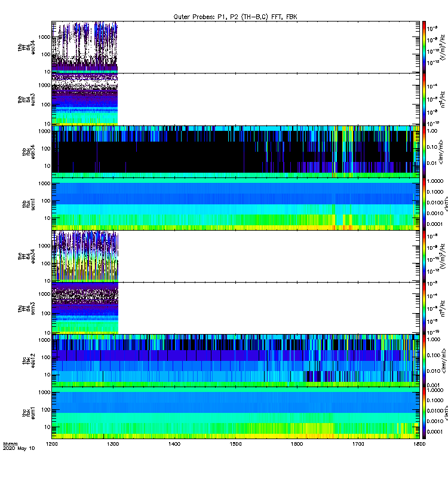The image size is (448, 478).
Task: Click the "thb fbk edc34" y-axis label
Action: (x=29, y=152)
